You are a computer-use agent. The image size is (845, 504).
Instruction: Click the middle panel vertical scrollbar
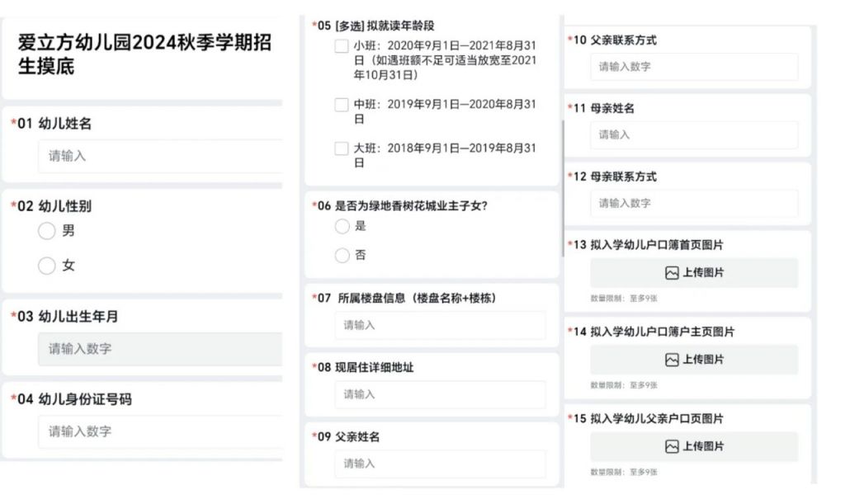[x=563, y=188]
